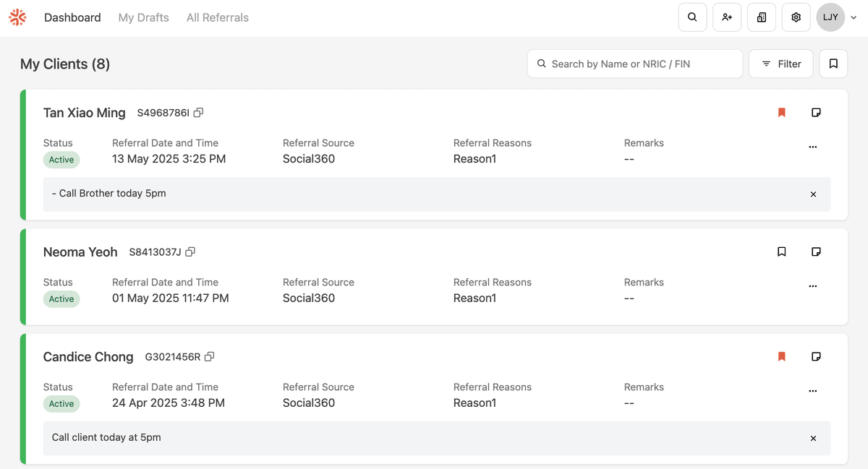Open the bookmarks button beside Filter
Screen dimensions: 868x469
click(833, 64)
